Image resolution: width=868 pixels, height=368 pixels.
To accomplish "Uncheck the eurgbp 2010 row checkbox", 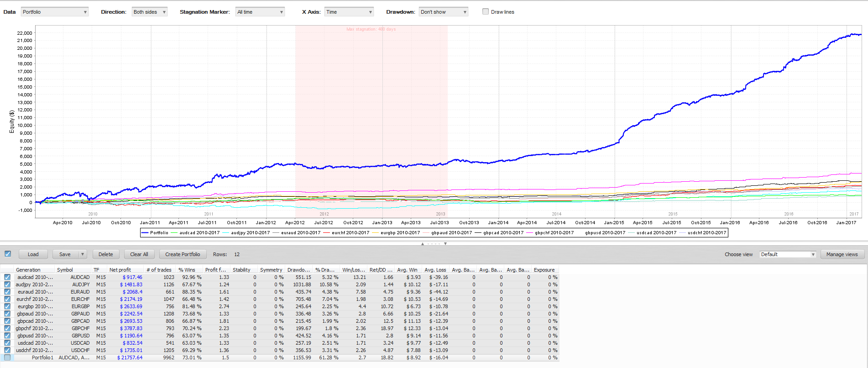I will point(7,306).
